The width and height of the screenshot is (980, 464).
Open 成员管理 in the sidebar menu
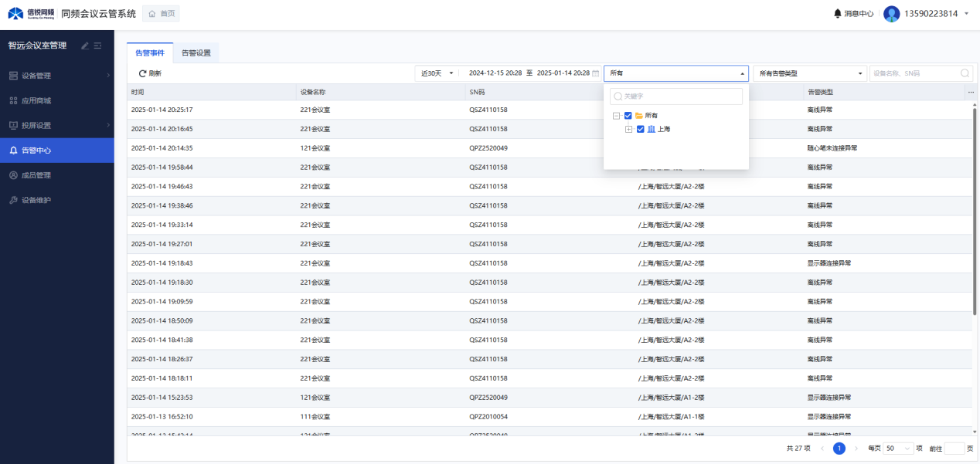point(36,175)
